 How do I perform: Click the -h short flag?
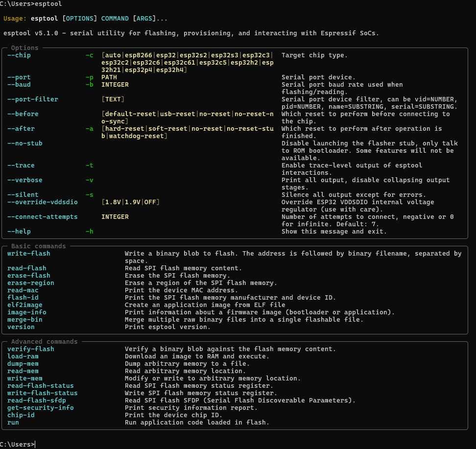click(x=89, y=232)
